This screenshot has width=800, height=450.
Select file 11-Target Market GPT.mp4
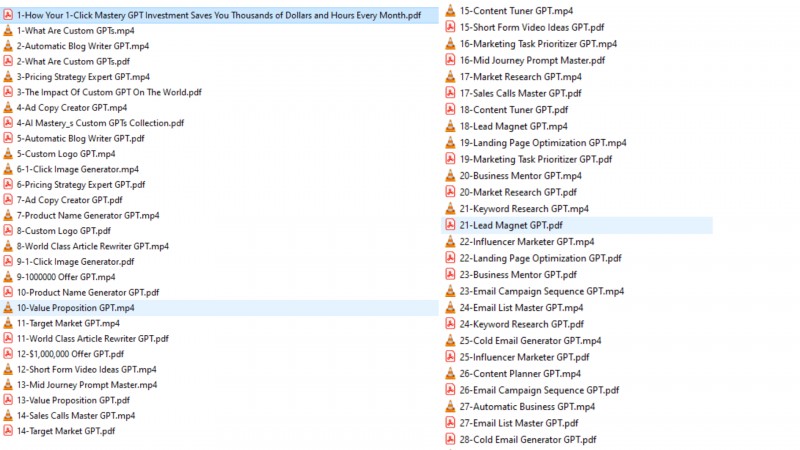pos(68,323)
